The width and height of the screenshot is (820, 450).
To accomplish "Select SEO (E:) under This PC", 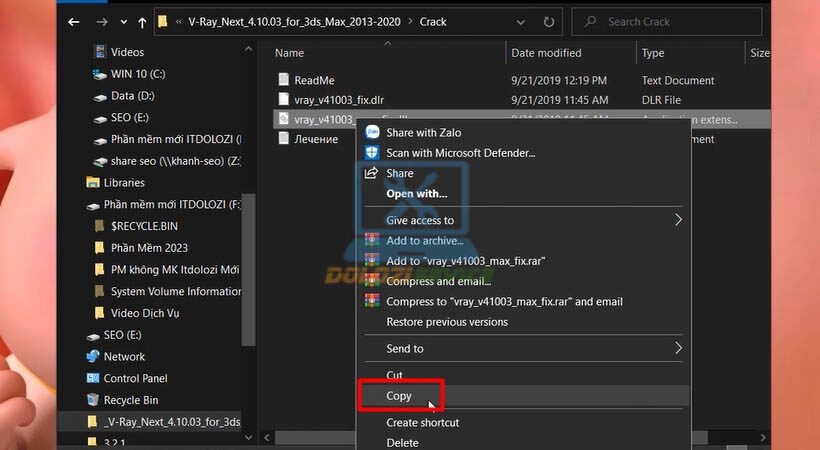I will click(x=130, y=118).
